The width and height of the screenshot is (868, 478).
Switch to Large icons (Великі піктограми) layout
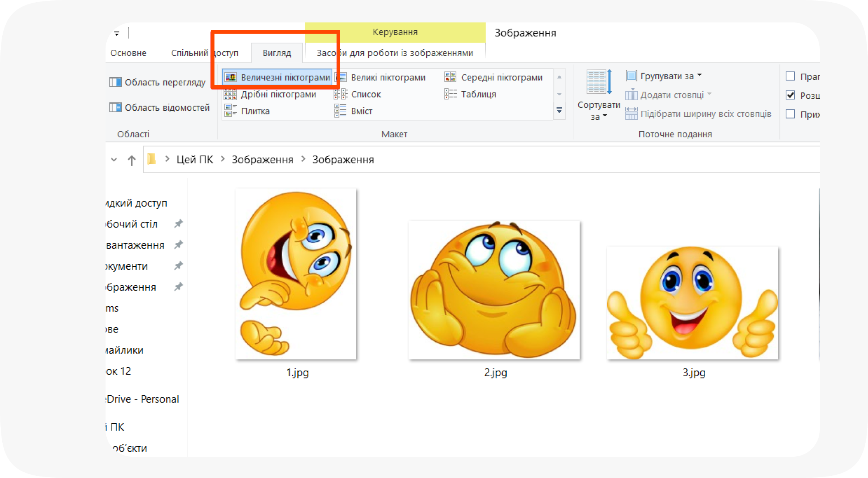coord(381,77)
